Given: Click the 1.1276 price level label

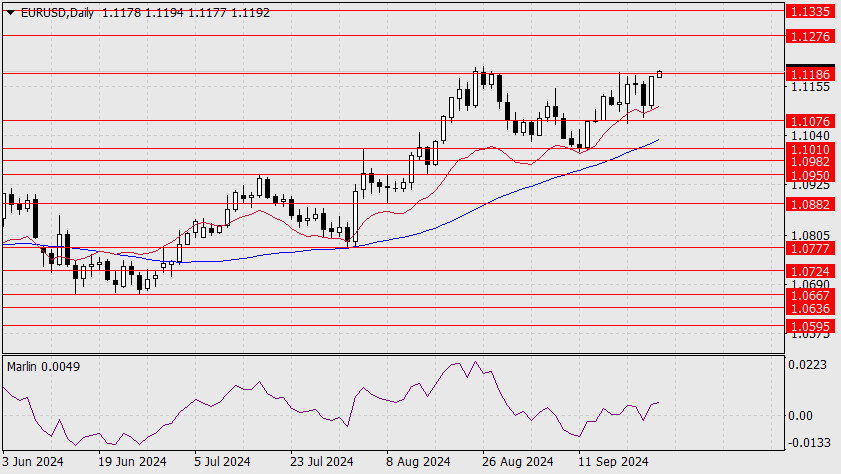Looking at the screenshot, I should pos(810,36).
